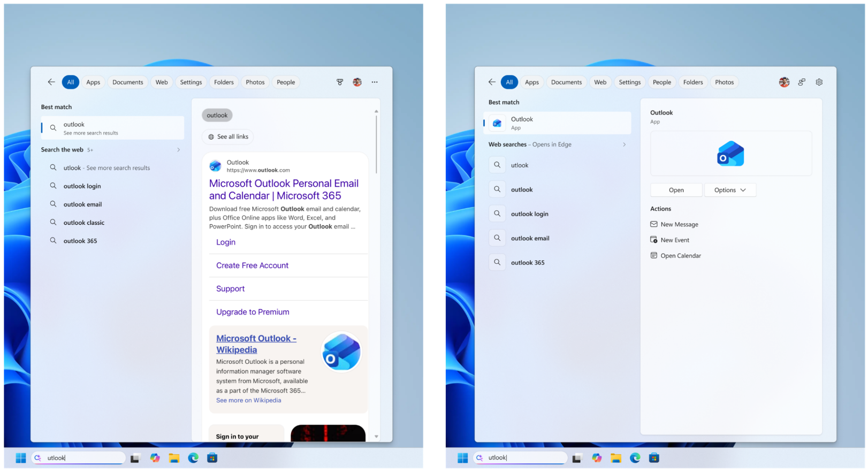Viewport: 868px width, 473px height.
Task: Open 'Microsoft Outlook Personal Email and Calendar' link
Action: tap(284, 189)
